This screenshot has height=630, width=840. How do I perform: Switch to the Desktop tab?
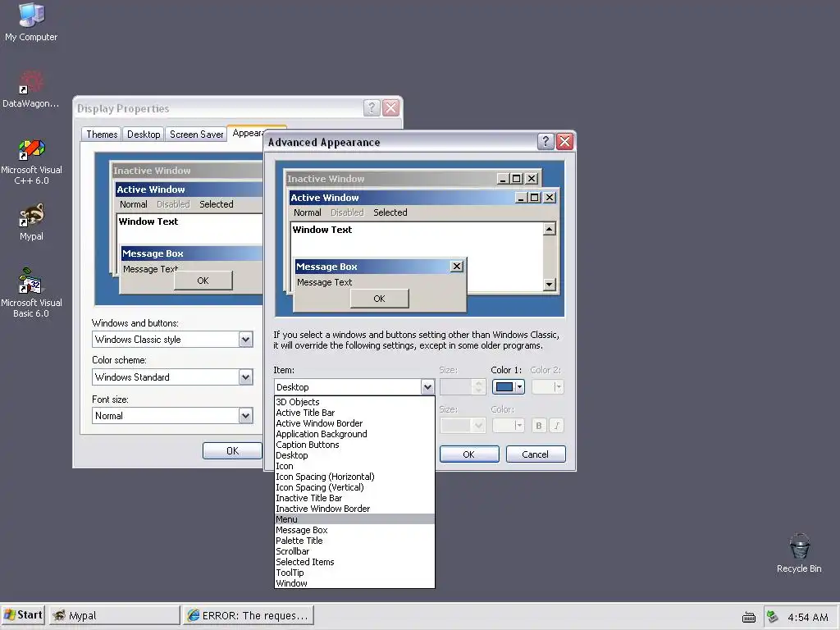pyautogui.click(x=144, y=134)
